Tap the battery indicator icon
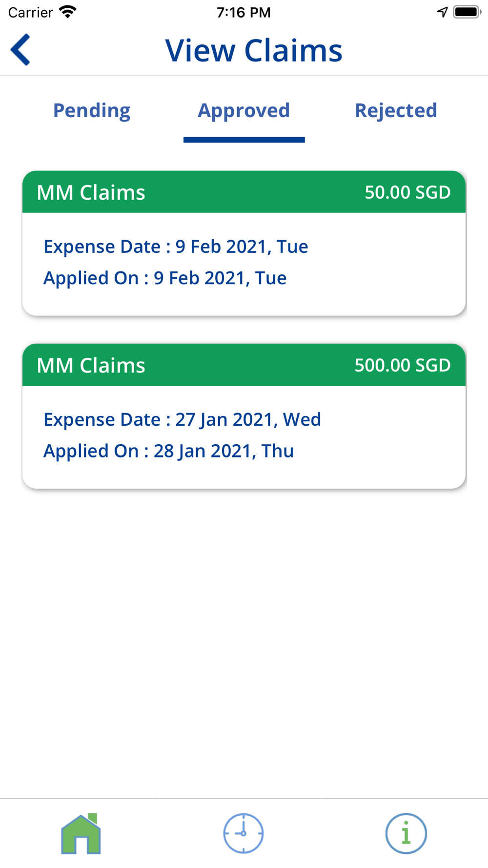This screenshot has height=868, width=488. (x=467, y=12)
